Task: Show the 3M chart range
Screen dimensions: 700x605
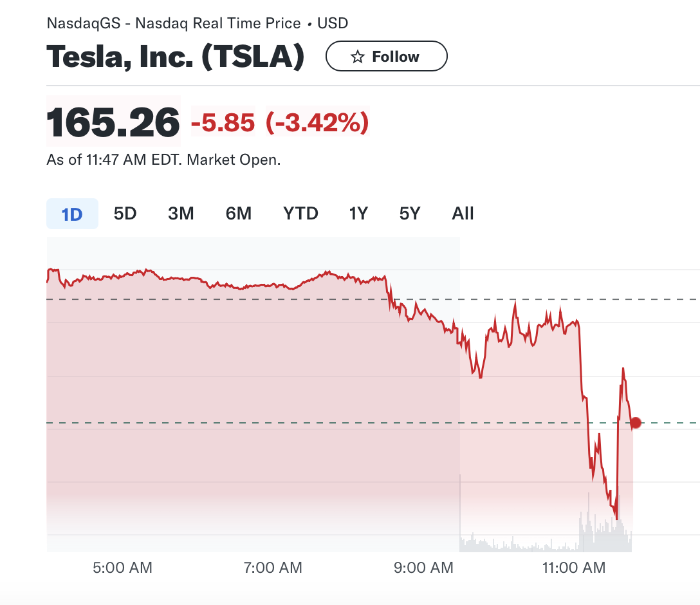Action: (181, 214)
